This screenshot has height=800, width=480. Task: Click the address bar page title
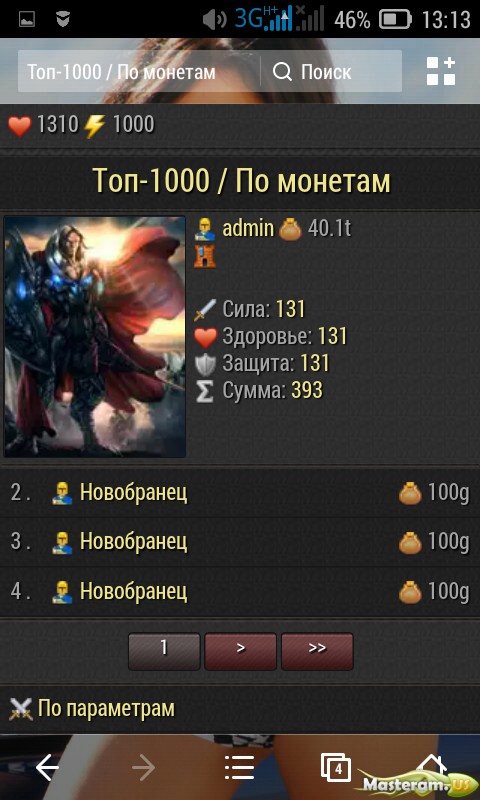121,72
